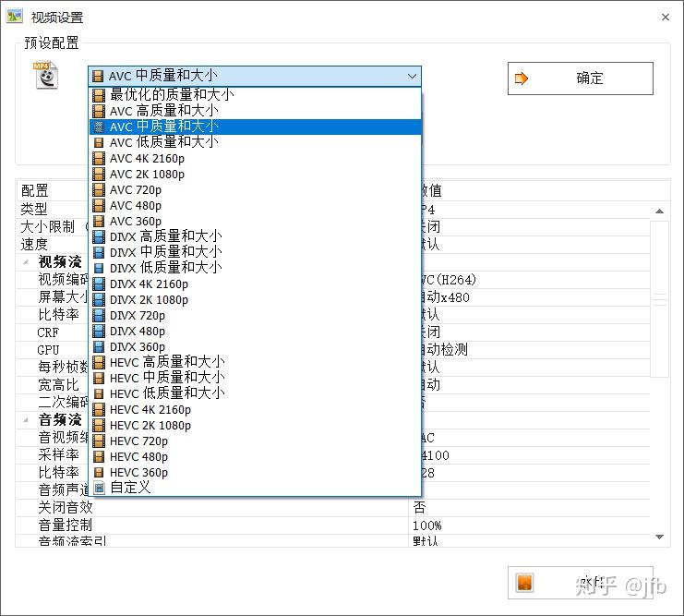Click the 100% volume value
The width and height of the screenshot is (684, 616).
[427, 525]
